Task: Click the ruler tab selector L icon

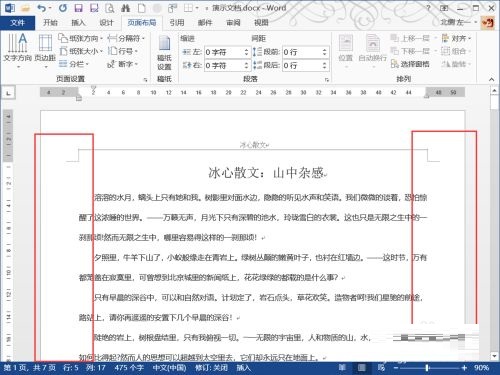Action: coord(8,93)
